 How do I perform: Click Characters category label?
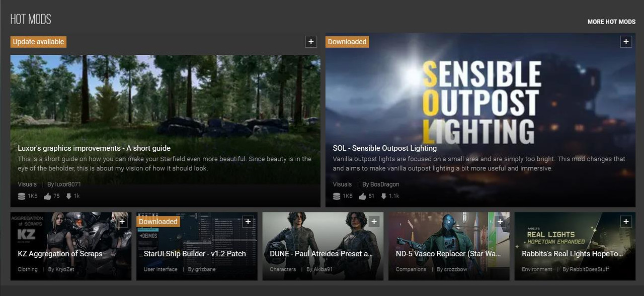(x=283, y=269)
